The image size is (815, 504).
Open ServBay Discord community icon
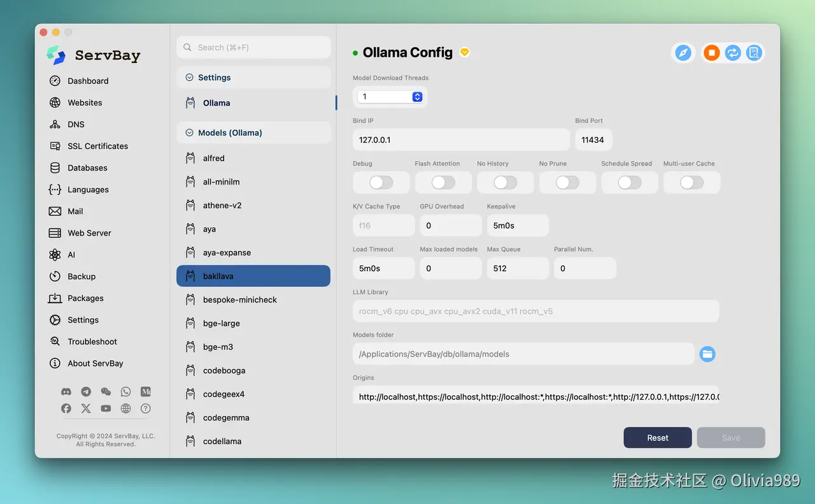coord(66,391)
